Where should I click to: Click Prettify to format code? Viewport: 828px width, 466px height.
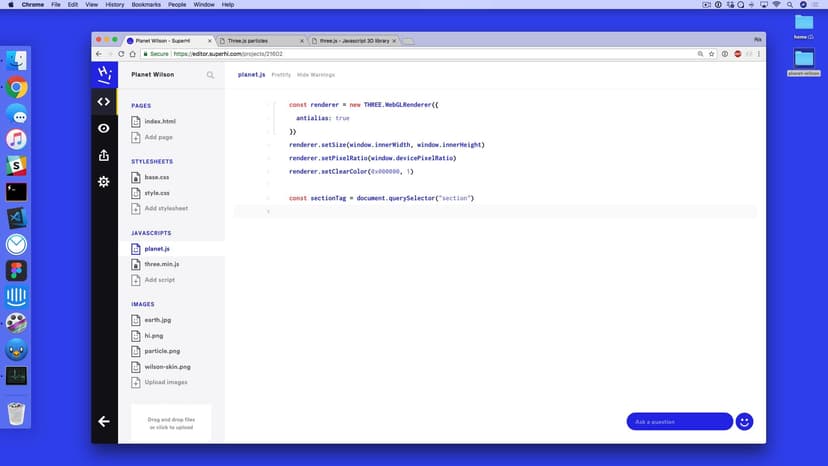281,75
